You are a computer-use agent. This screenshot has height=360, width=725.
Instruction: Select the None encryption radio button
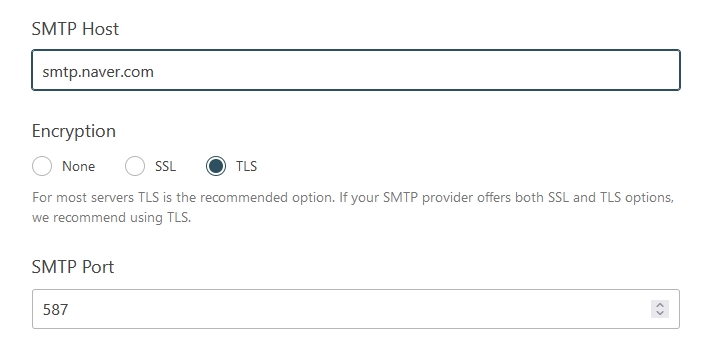pos(42,166)
